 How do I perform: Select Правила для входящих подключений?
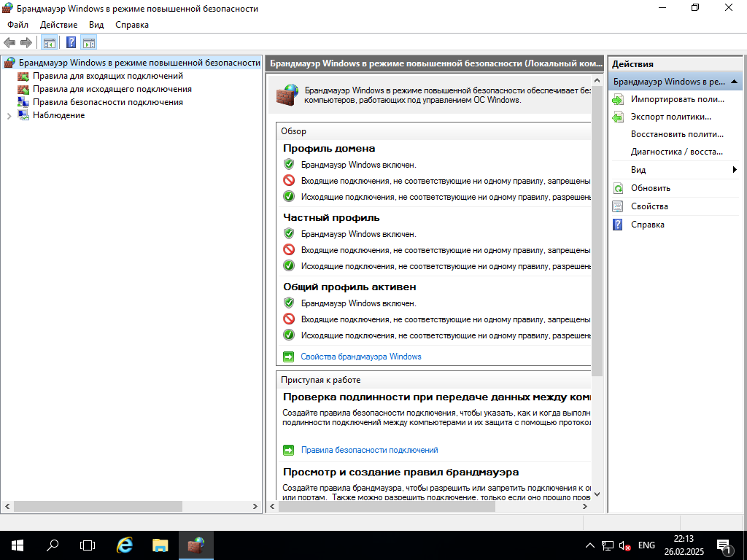(x=108, y=76)
